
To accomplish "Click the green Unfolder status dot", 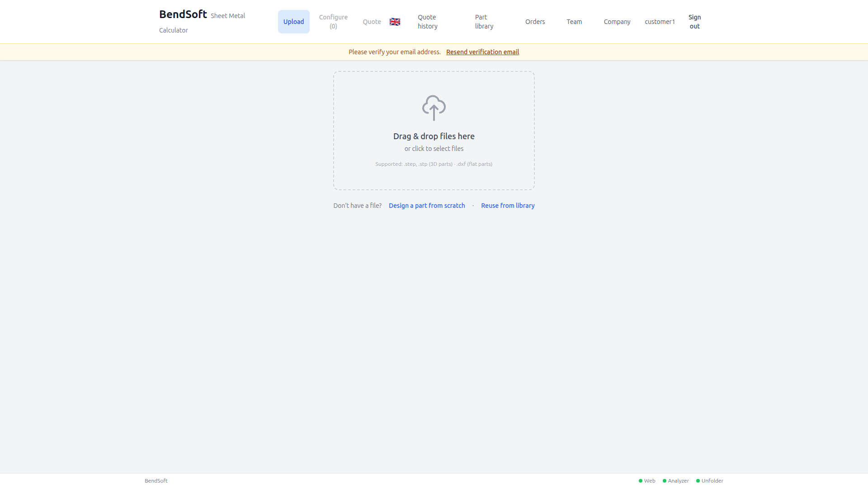I will click(698, 481).
